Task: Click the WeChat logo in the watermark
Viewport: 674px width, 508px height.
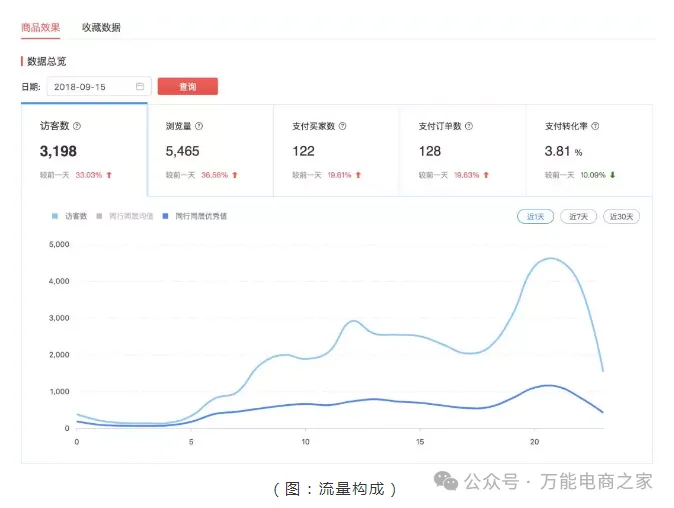Action: pos(445,482)
